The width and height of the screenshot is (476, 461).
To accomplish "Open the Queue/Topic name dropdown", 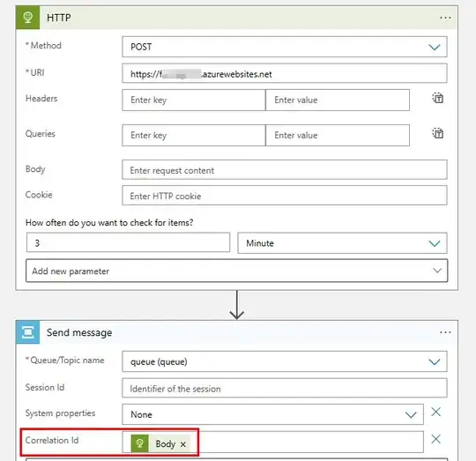I will [285, 361].
